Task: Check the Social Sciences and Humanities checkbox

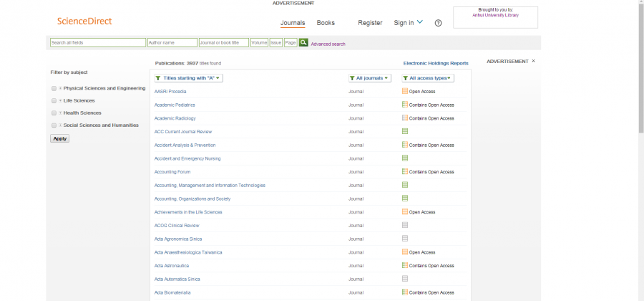Action: click(x=54, y=125)
